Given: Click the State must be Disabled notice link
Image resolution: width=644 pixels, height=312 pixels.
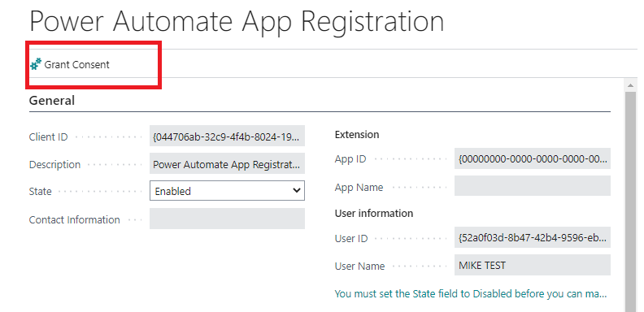Looking at the screenshot, I should 471,294.
